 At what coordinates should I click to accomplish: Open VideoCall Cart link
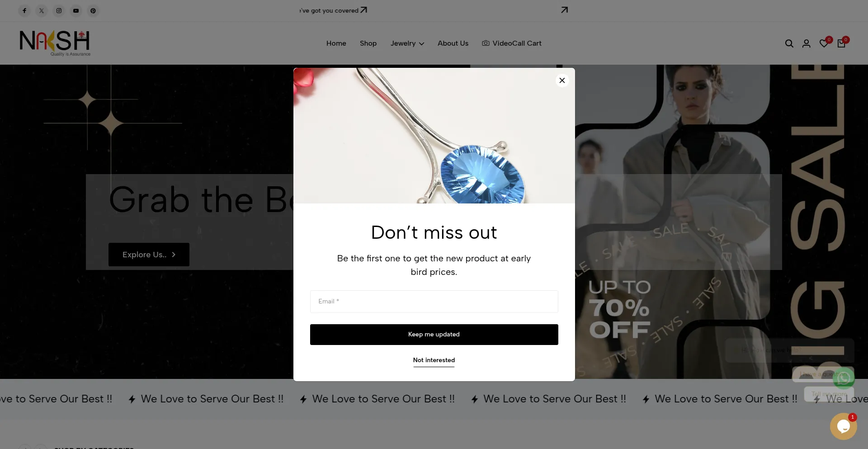512,43
